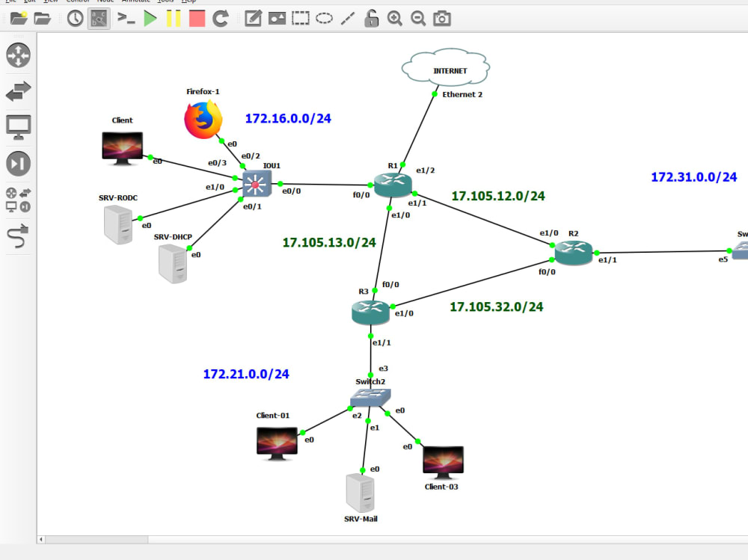The height and width of the screenshot is (560, 748).
Task: Zoom in on the topology
Action: click(395, 18)
